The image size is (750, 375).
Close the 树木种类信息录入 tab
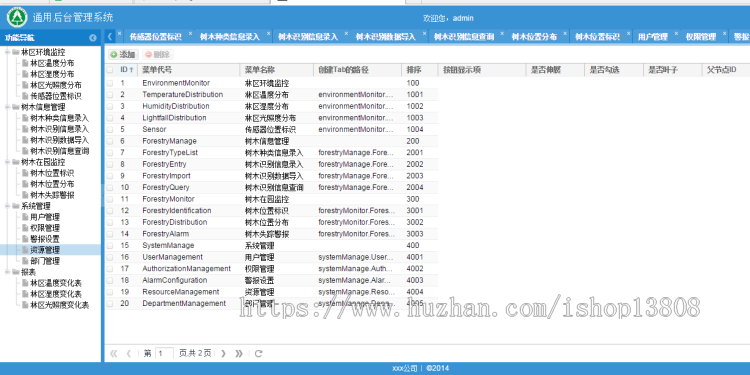(269, 34)
